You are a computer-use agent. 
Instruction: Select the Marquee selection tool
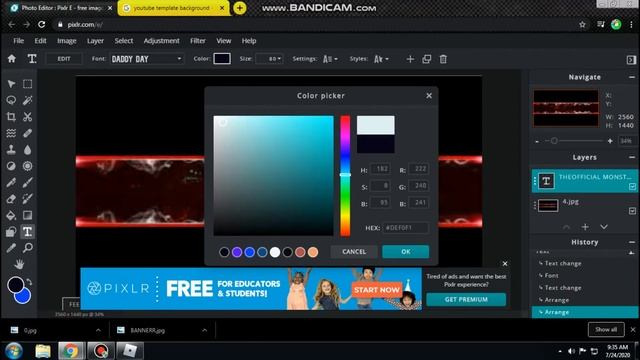point(27,84)
